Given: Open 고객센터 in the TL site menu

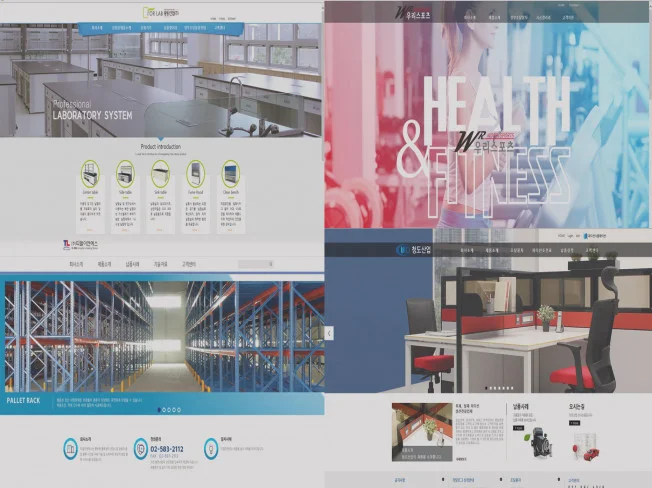Looking at the screenshot, I should (x=188, y=264).
